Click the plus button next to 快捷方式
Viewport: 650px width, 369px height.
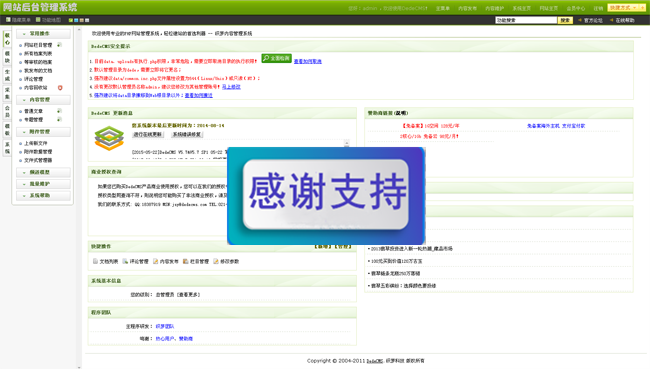tap(642, 7)
